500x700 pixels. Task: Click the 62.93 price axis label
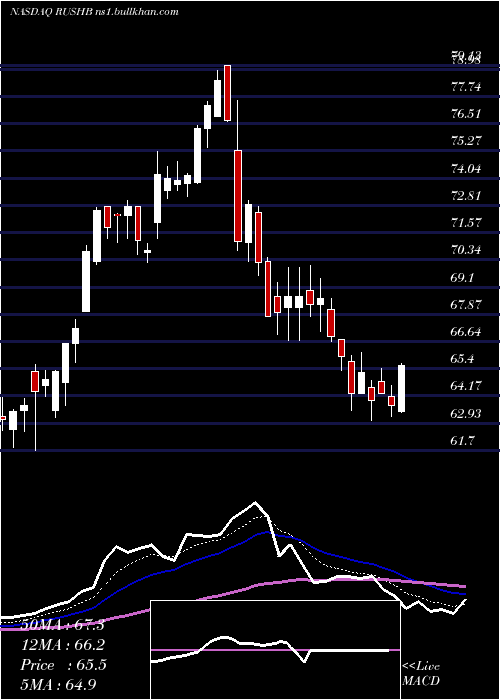pos(466,414)
